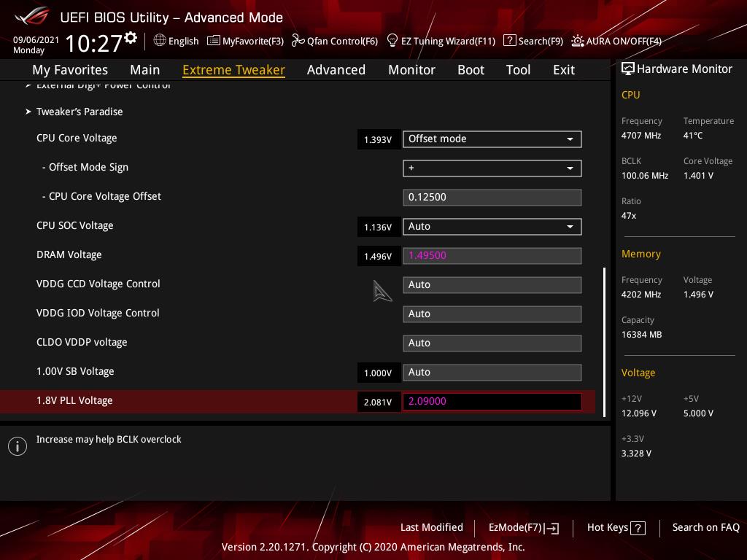
Task: Click the settings list scrollbar
Action: (605, 342)
